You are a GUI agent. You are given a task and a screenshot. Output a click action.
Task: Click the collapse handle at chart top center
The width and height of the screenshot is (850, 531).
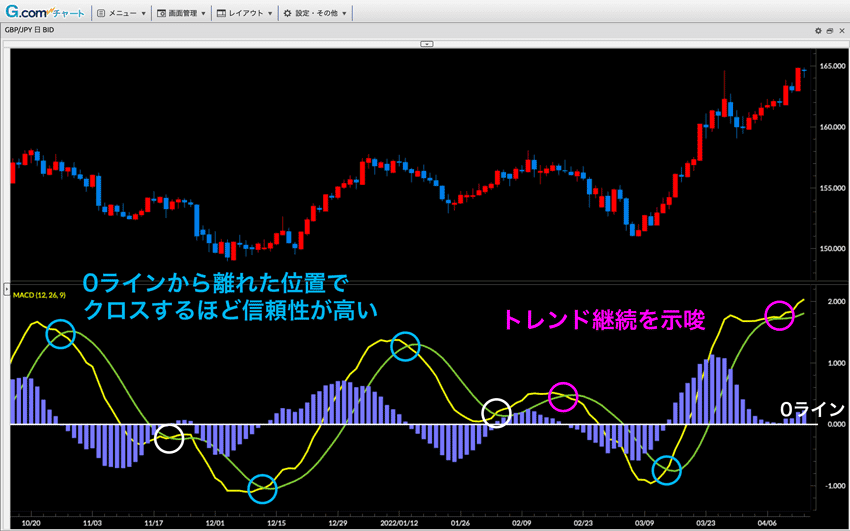pos(426,44)
